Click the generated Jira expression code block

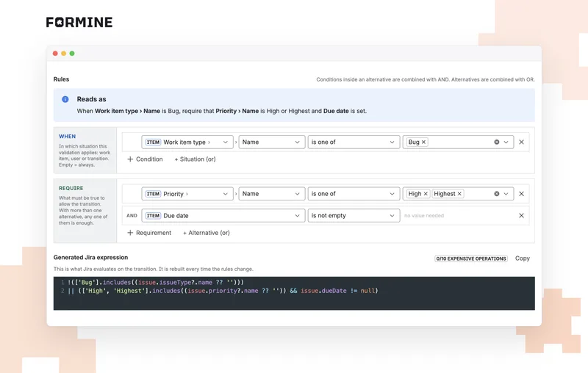coord(294,293)
